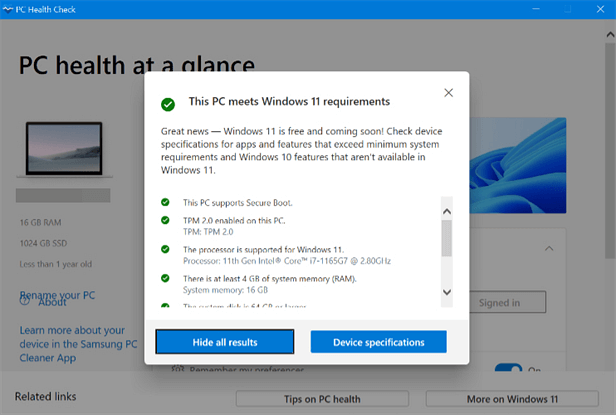The height and width of the screenshot is (415, 616).
Task: Click the Secure Boot green check icon
Action: (x=165, y=202)
